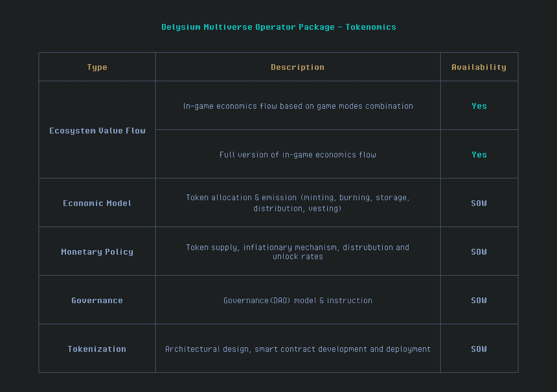Click the title 'Delysium Multiverse Operator Package – Tokenomics'
557x392 pixels.
click(278, 27)
